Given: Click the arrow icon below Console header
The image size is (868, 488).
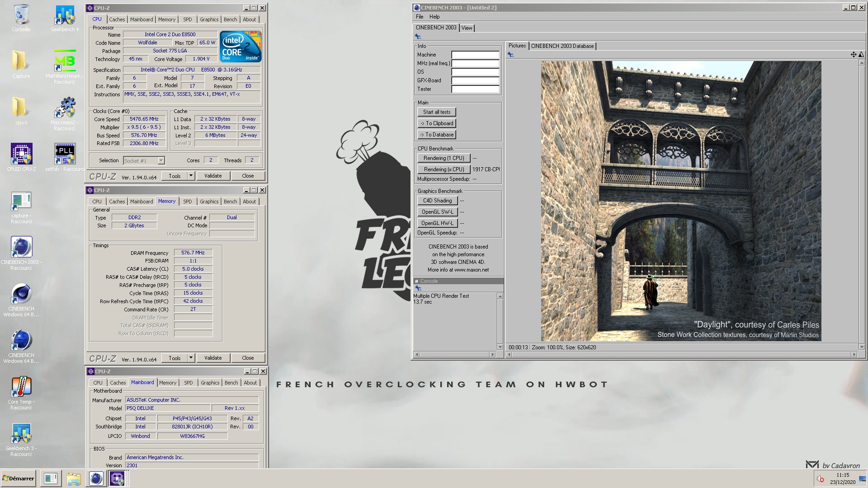Looking at the screenshot, I should tap(418, 288).
